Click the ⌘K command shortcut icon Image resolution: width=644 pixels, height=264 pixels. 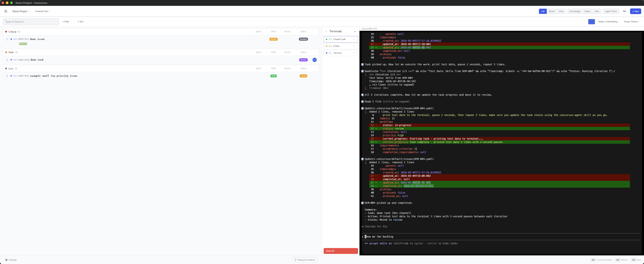tap(625, 11)
